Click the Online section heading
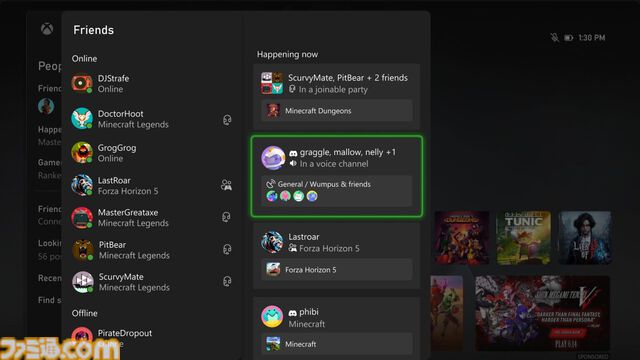Viewport: 640px width, 360px height. 84,59
